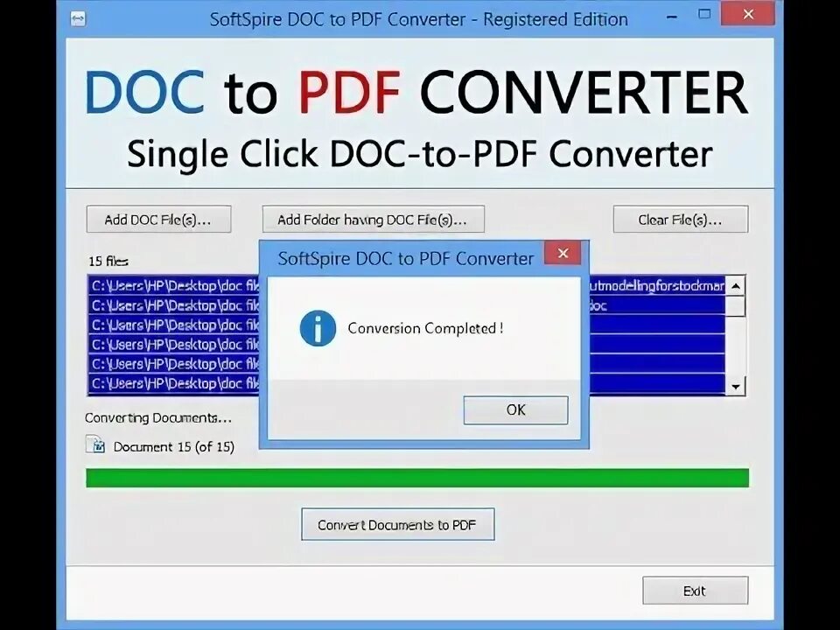Click the application icon in title bar
Image resolution: width=840 pixels, height=630 pixels.
click(x=78, y=19)
